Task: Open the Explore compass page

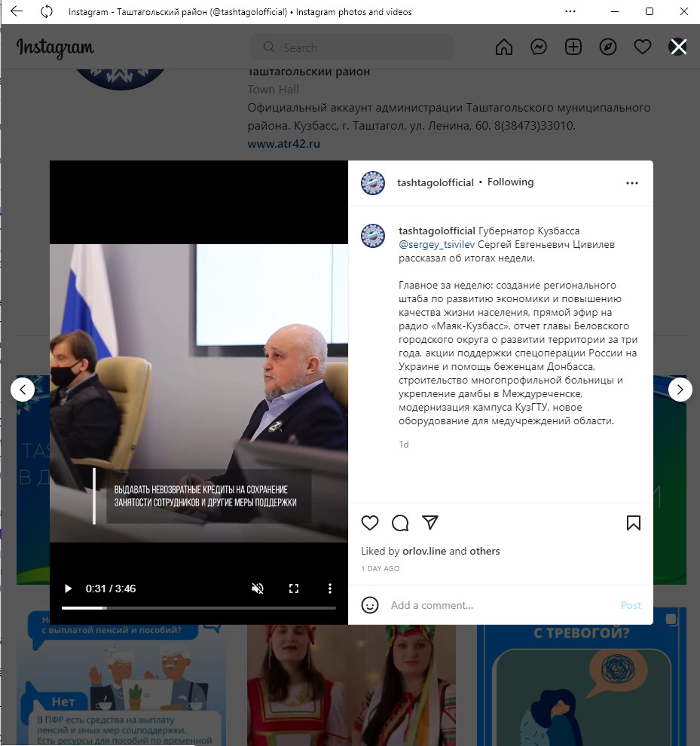Action: coord(608,47)
